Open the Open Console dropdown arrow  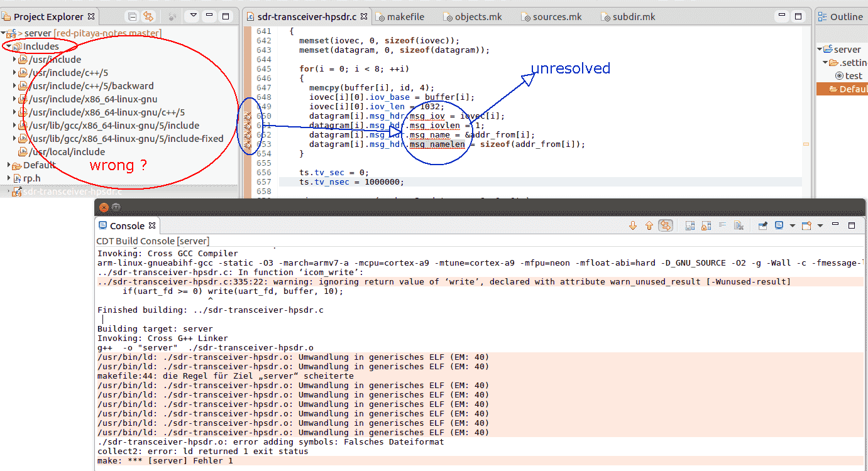pos(820,225)
